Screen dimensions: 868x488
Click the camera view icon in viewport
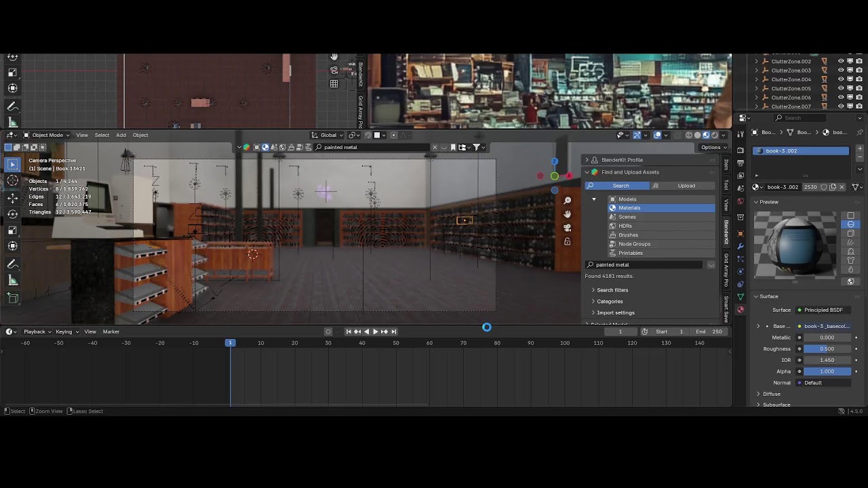[568, 228]
